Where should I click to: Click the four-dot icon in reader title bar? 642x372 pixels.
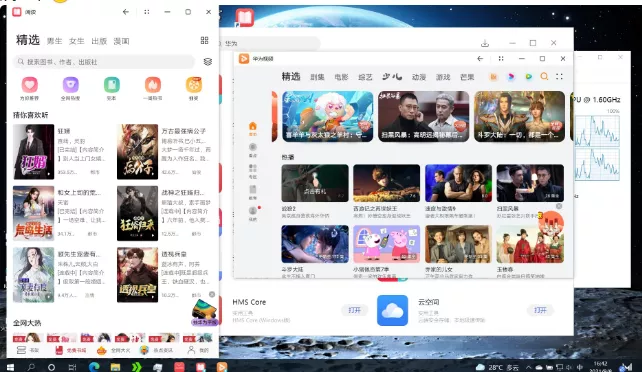pyautogui.click(x=147, y=12)
